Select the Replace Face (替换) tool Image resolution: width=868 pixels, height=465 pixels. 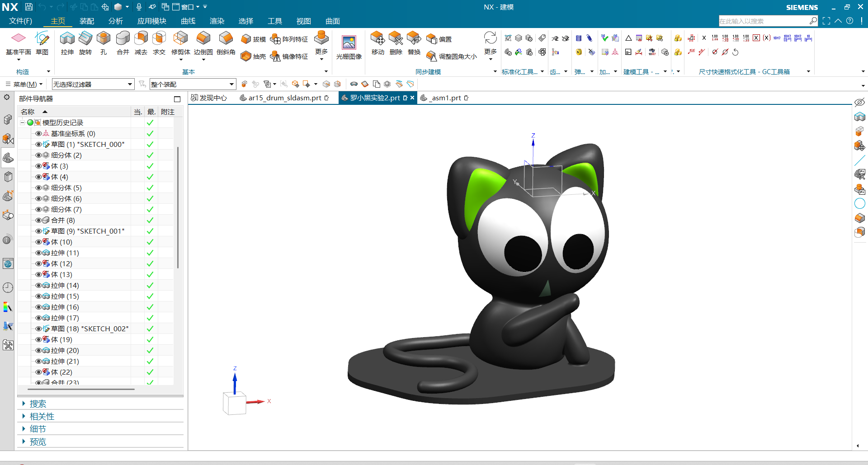[x=414, y=43]
